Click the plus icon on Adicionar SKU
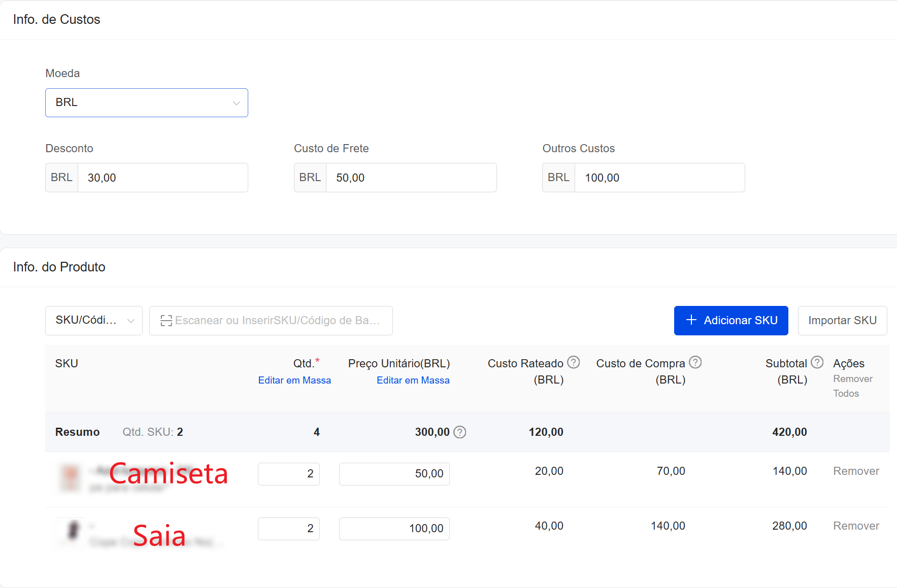This screenshot has width=897, height=588. tap(691, 320)
